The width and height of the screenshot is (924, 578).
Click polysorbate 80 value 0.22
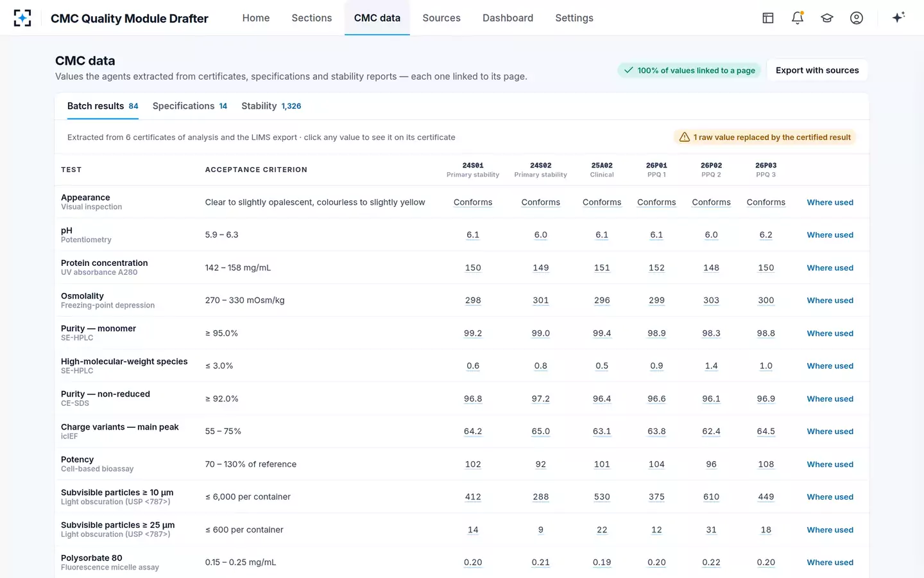click(711, 563)
